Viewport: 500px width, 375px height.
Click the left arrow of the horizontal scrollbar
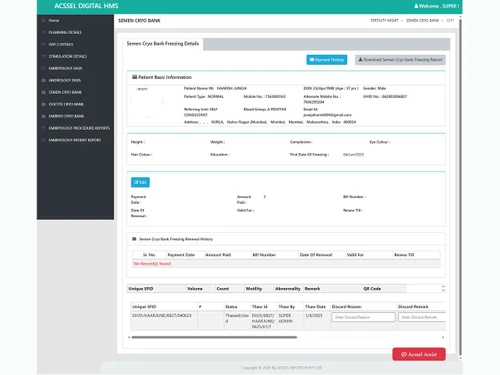click(x=129, y=337)
